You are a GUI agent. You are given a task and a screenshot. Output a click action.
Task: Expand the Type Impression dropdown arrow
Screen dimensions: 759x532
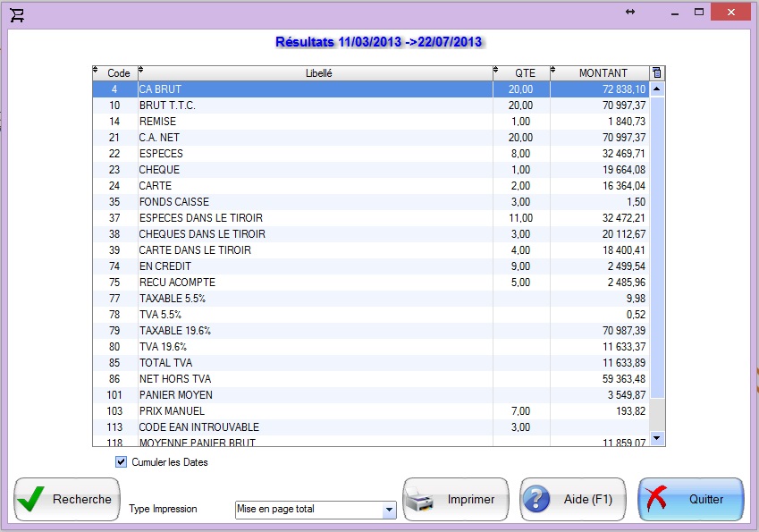[x=388, y=510]
